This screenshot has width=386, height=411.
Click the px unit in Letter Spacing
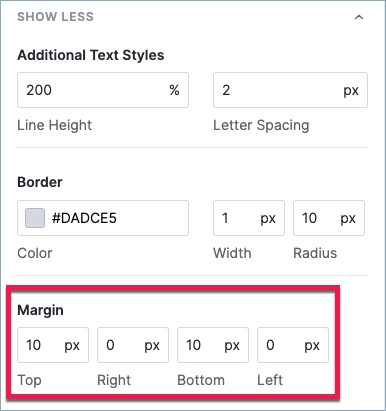tap(351, 91)
